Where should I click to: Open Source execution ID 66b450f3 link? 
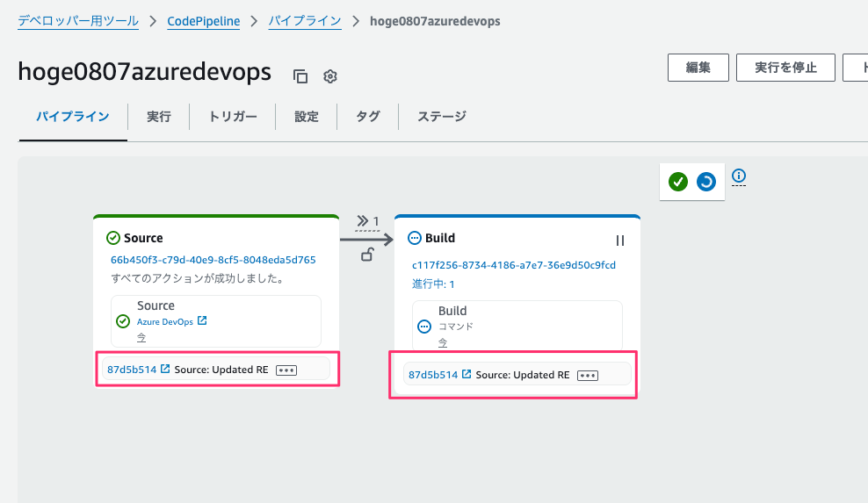tap(213, 260)
